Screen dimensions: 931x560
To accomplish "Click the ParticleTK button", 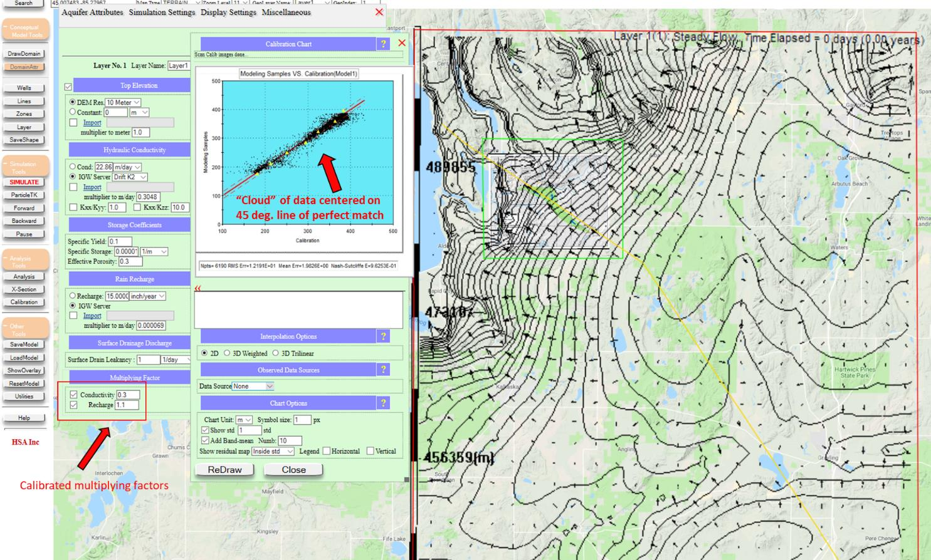I will point(24,195).
